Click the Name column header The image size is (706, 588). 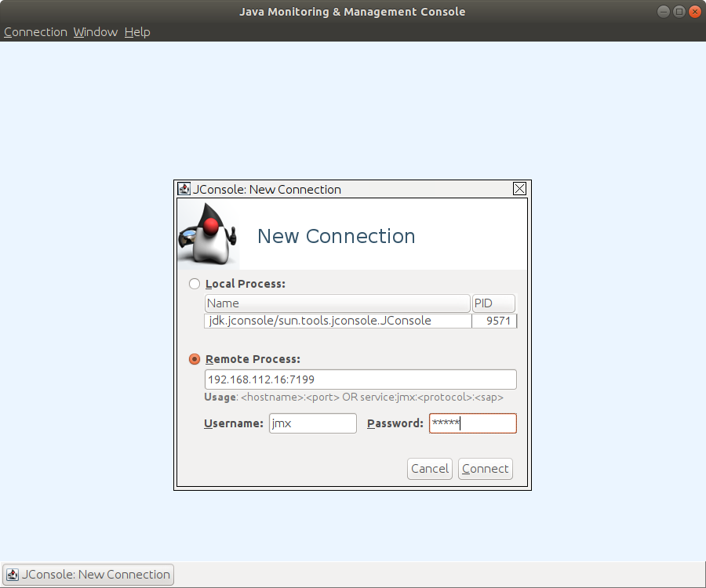click(337, 303)
